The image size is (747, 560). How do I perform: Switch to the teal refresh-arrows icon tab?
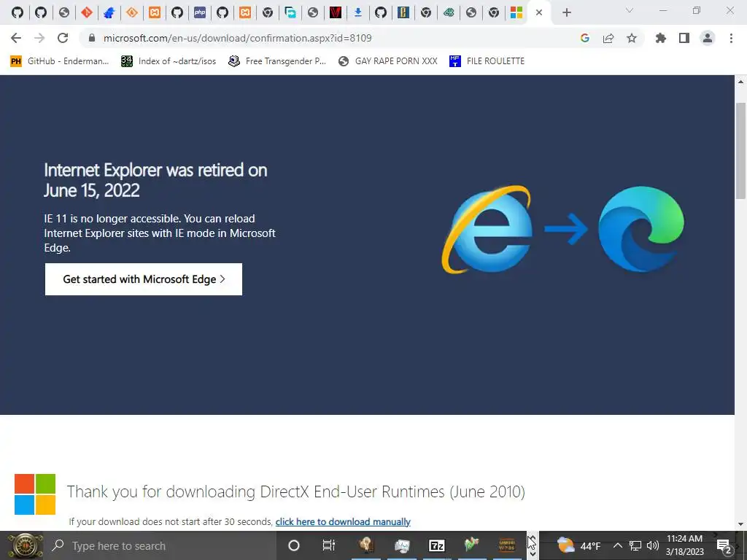290,13
